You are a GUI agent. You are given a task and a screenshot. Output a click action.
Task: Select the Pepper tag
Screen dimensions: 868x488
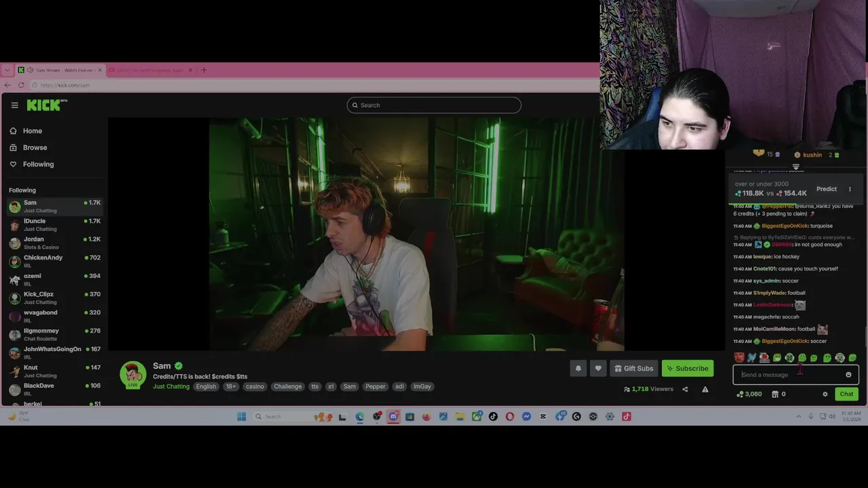coord(375,386)
